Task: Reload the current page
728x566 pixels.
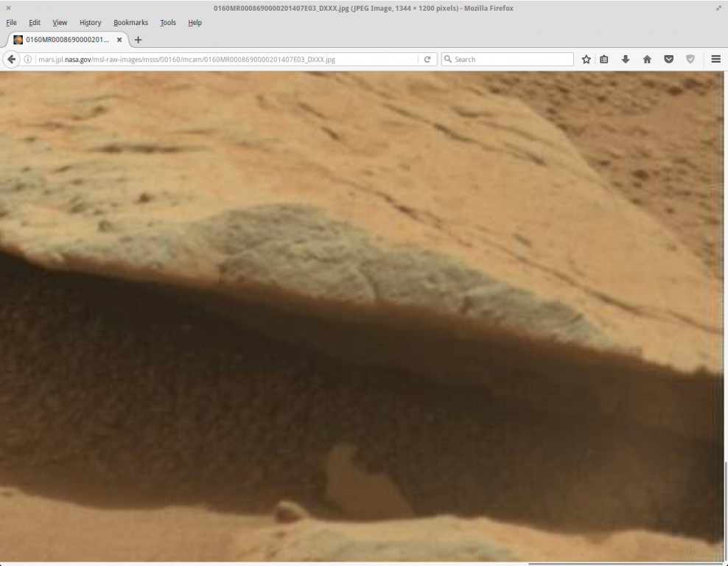Action: coord(427,59)
